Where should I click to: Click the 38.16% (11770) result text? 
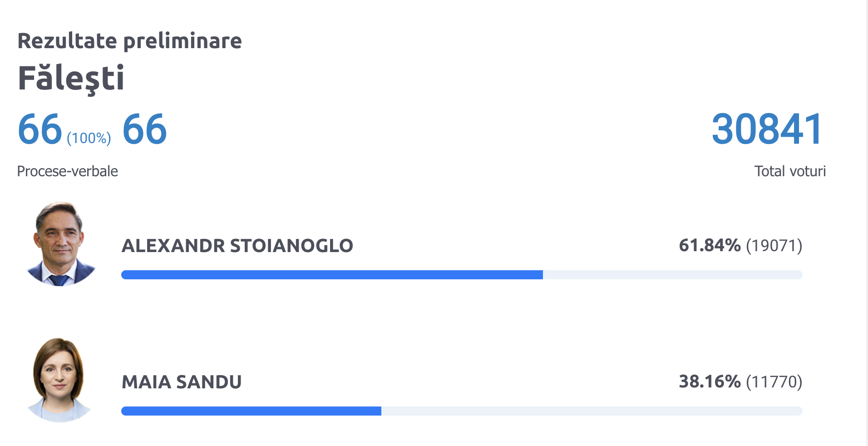pyautogui.click(x=741, y=382)
